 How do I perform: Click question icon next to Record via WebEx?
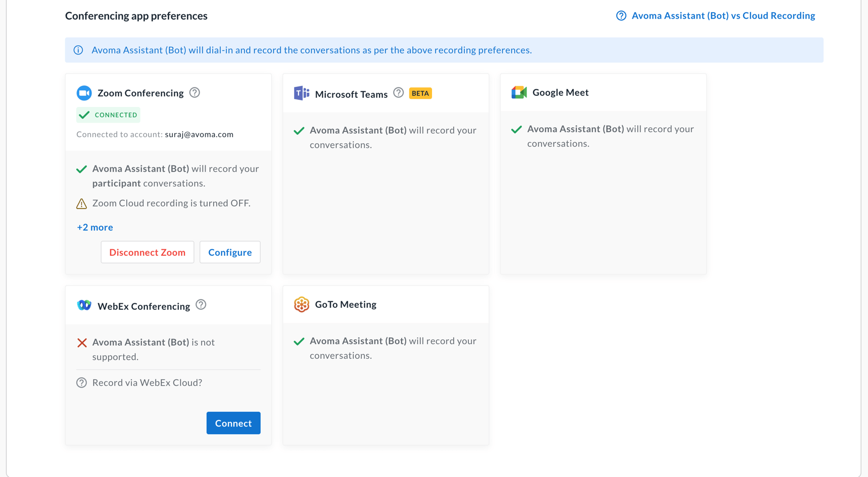click(x=81, y=383)
